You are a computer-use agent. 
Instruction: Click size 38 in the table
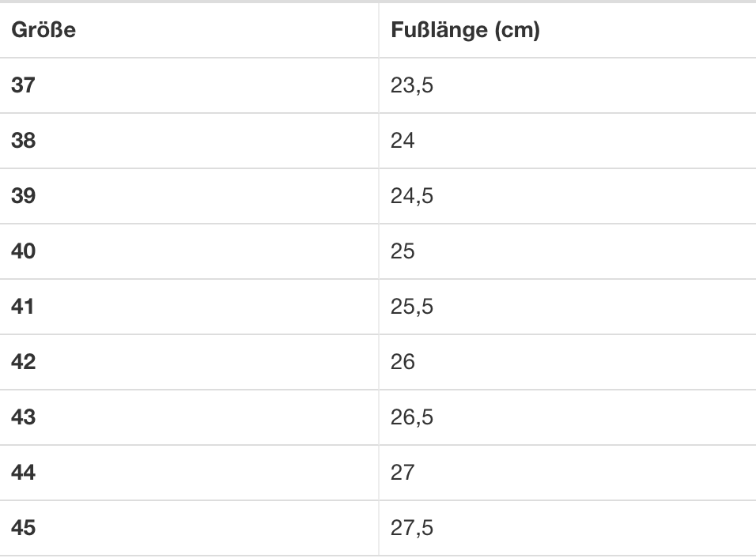coord(24,141)
